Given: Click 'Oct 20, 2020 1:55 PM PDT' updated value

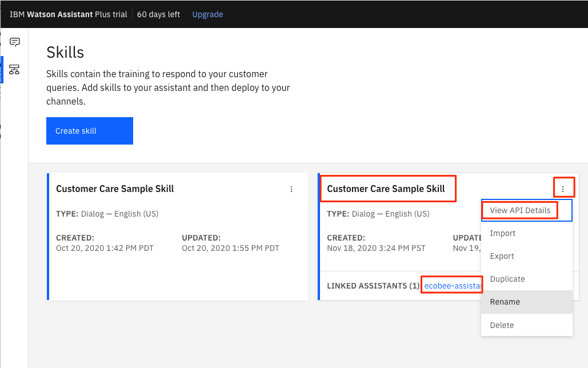Looking at the screenshot, I should pos(231,248).
